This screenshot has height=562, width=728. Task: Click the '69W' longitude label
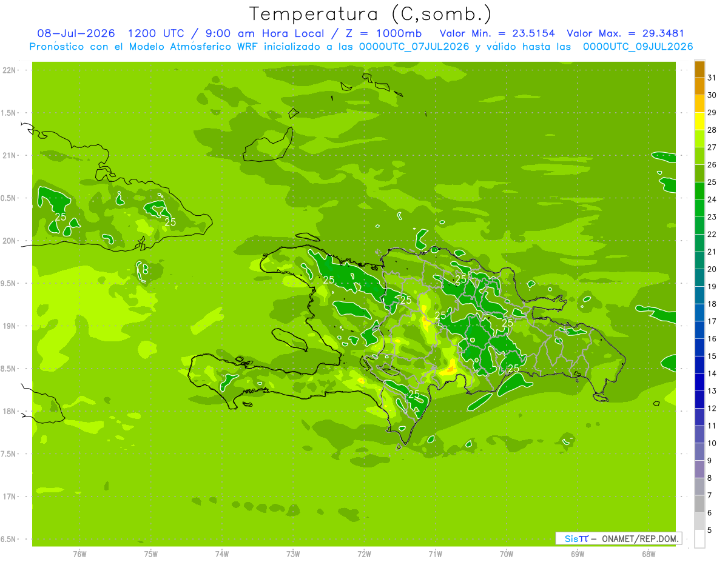[x=578, y=554]
